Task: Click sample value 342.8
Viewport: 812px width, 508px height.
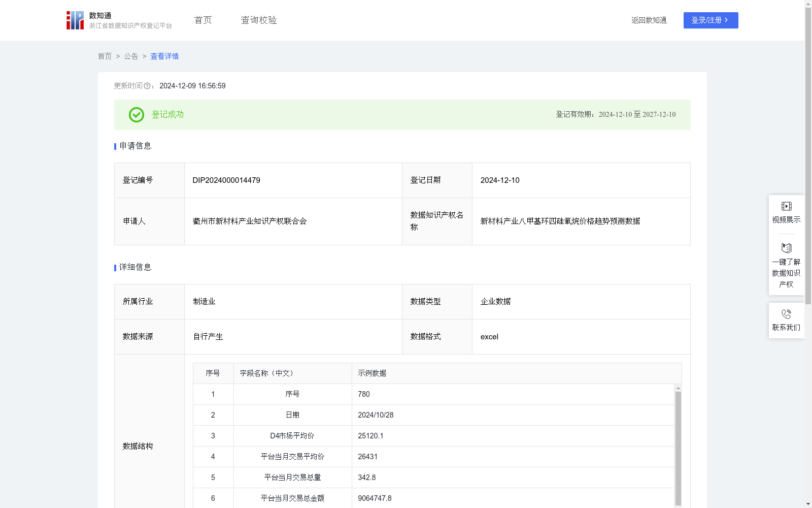Action: 366,478
